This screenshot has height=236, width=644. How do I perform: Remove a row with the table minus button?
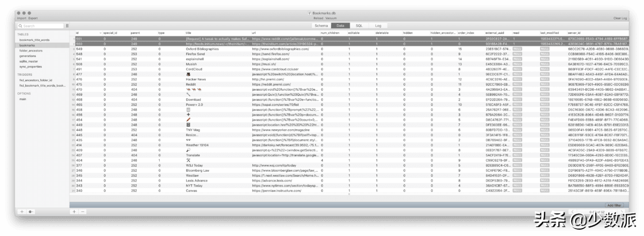pos(82,211)
